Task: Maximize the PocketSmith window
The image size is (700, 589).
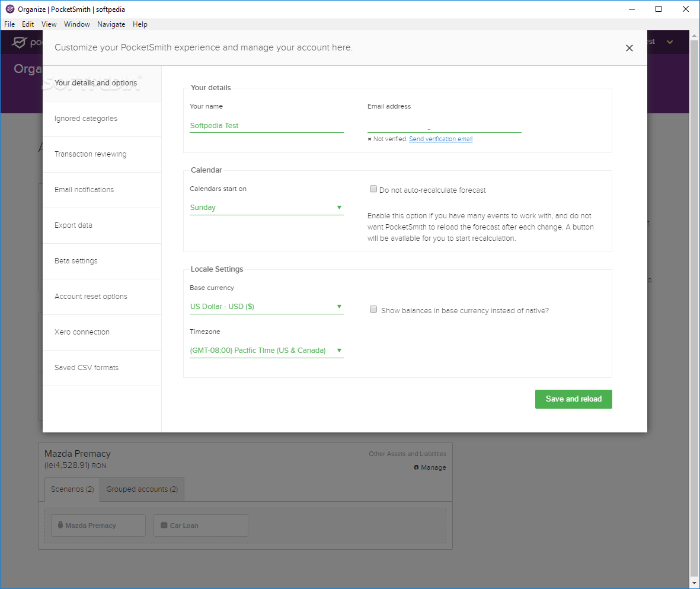Action: click(x=658, y=9)
